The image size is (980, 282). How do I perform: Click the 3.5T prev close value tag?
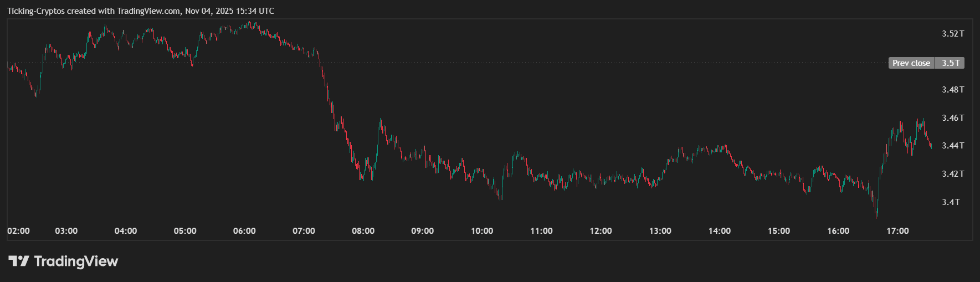(950, 63)
